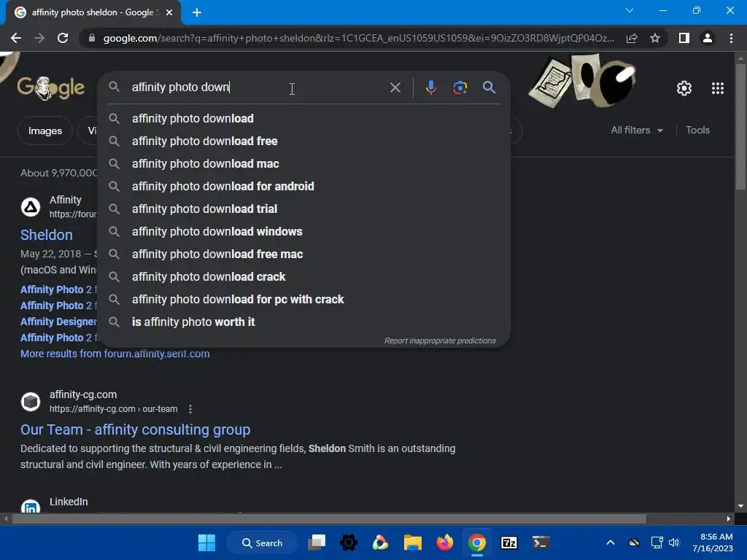Open Our Team affinity consulting group

135,429
